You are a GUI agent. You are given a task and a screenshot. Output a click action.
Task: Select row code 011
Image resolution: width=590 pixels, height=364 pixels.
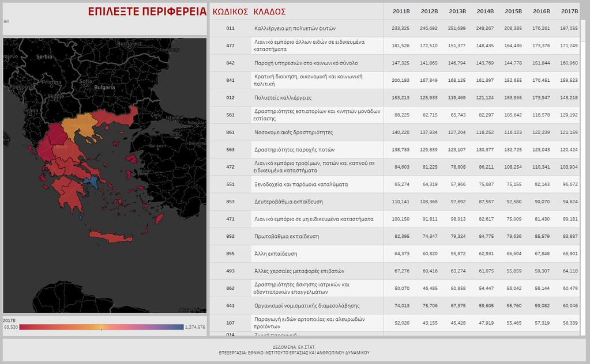[230, 28]
